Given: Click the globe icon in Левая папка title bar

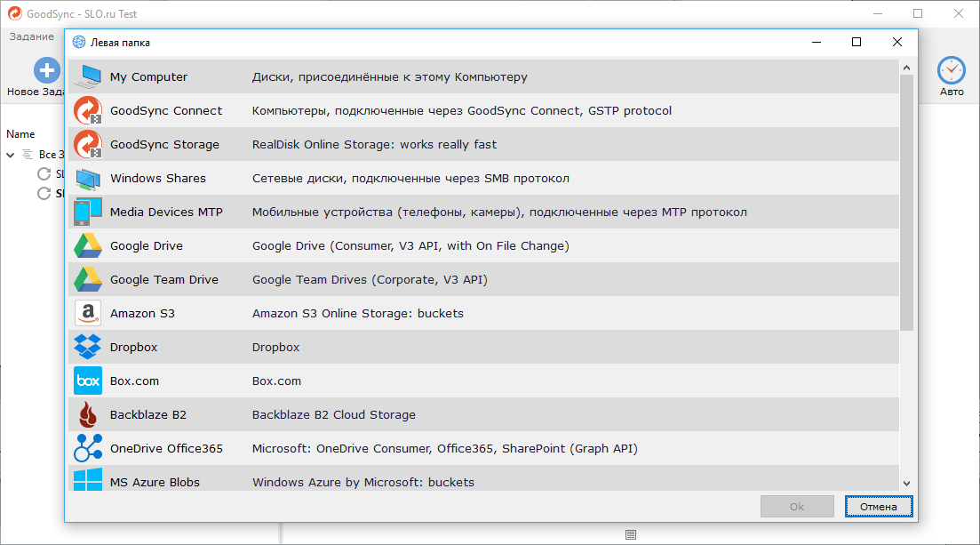Looking at the screenshot, I should click(x=79, y=42).
